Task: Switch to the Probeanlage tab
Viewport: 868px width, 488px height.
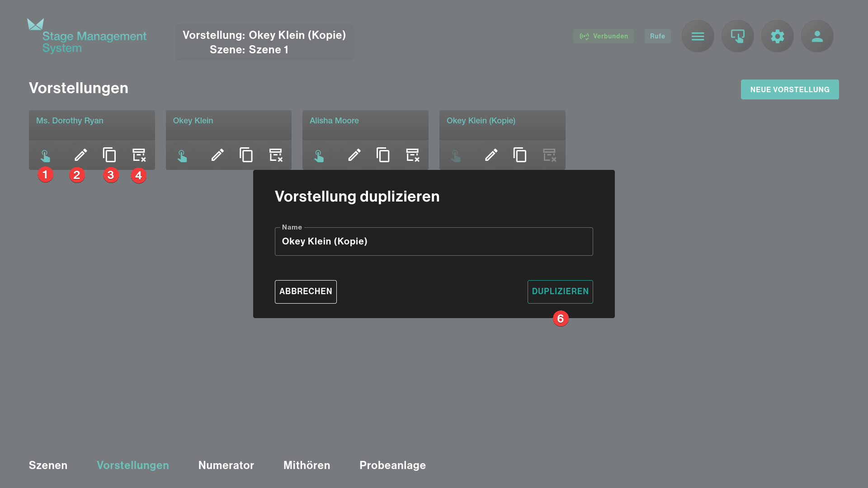Action: [x=392, y=465]
